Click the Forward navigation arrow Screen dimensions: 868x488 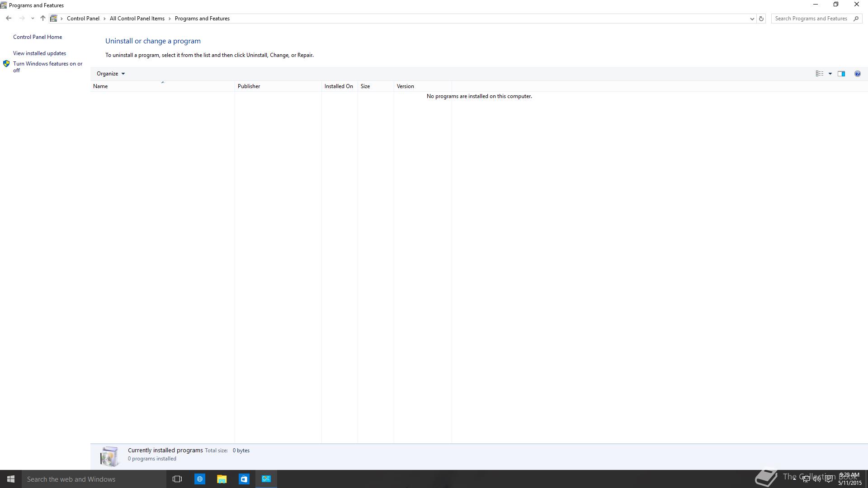pos(22,19)
